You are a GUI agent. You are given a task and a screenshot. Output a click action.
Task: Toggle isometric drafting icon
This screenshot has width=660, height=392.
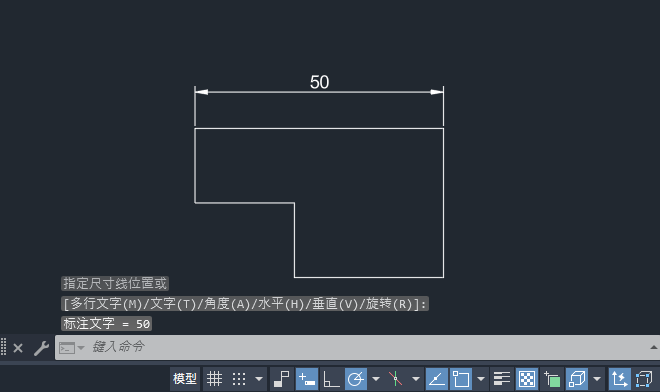tap(396, 379)
